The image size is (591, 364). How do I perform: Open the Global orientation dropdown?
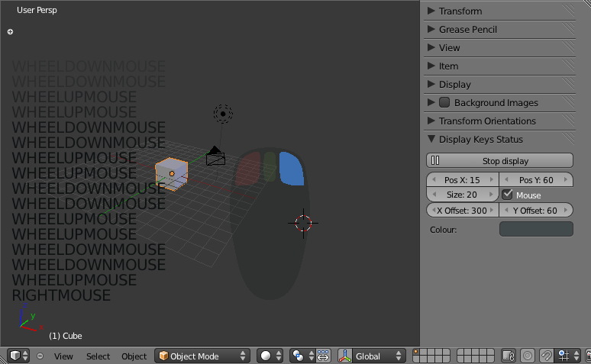[x=372, y=356]
